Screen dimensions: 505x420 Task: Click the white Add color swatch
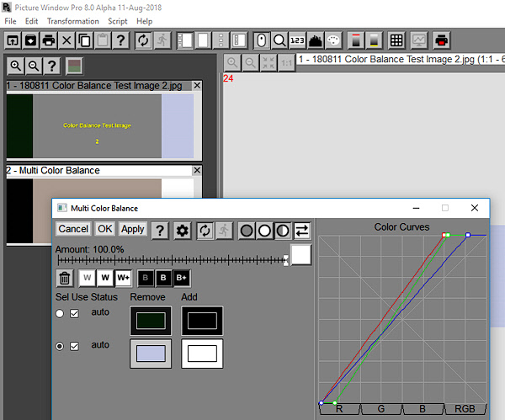coord(202,354)
